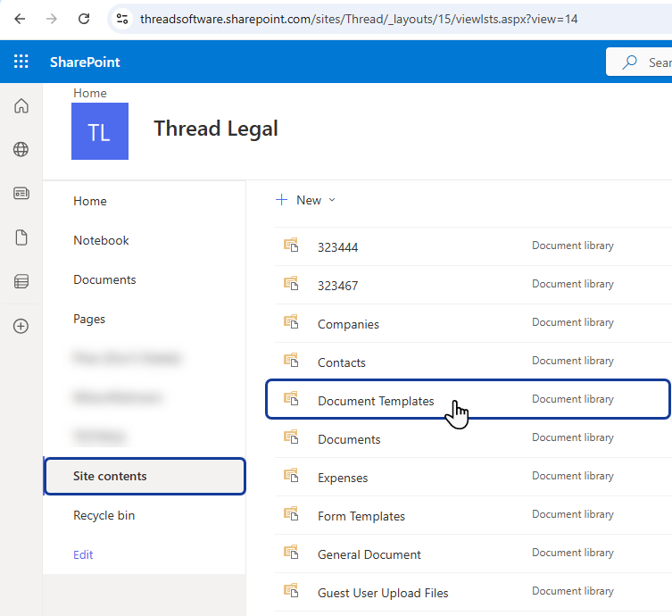Open the Contacts library
Viewport: 672px width, 616px height.
pos(342,362)
